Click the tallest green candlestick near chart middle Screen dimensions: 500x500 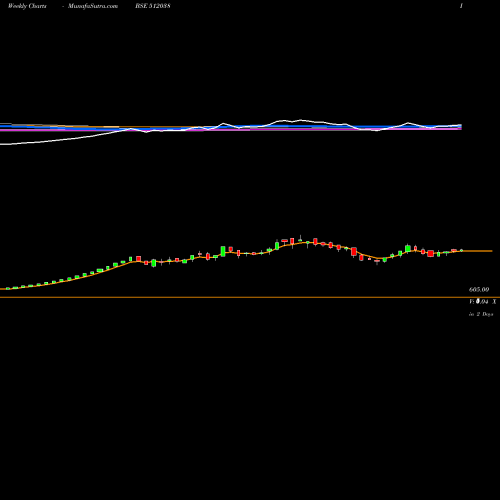point(223,251)
